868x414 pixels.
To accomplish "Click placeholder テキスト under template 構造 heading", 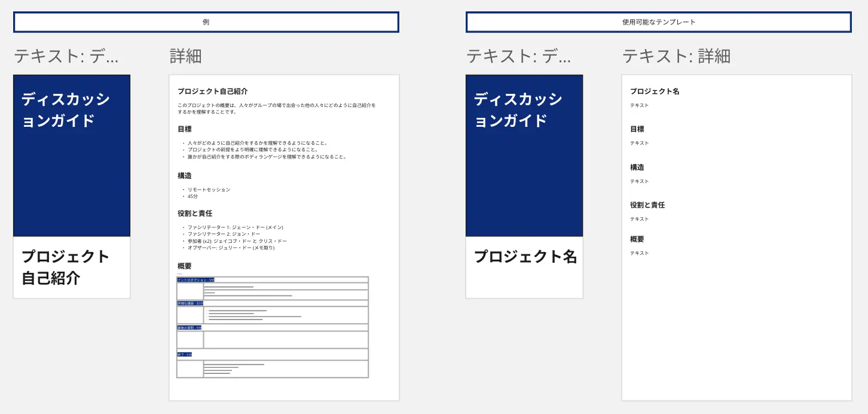I will tap(639, 181).
